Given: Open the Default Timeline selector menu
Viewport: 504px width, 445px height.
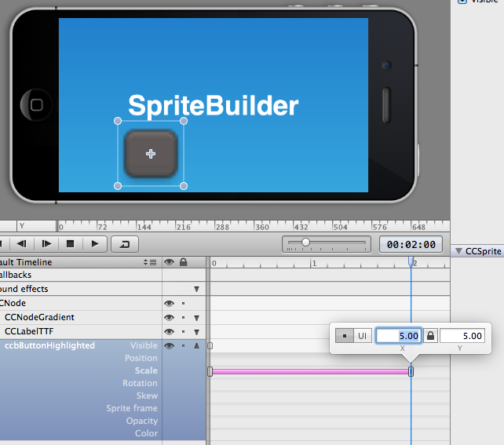Looking at the screenshot, I should (149, 262).
